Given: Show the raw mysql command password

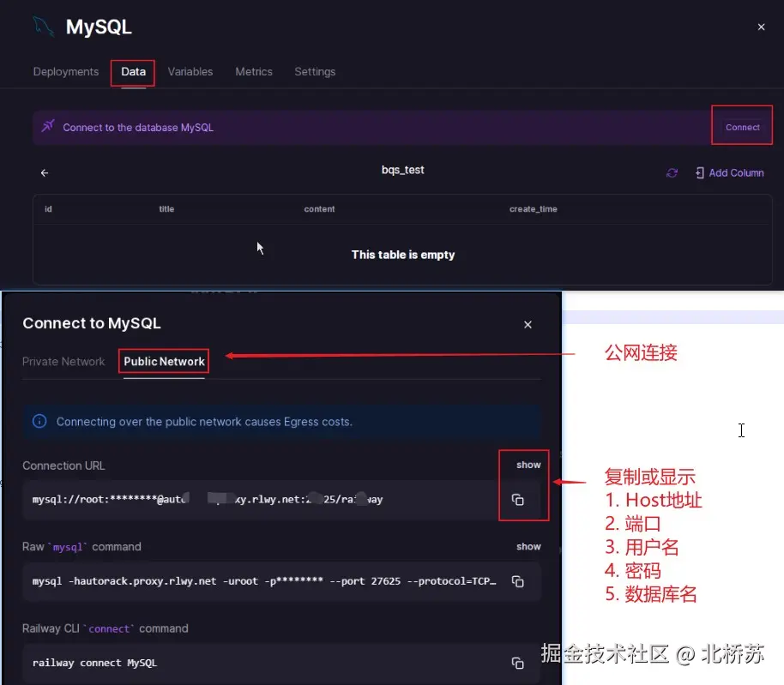Looking at the screenshot, I should pos(528,547).
